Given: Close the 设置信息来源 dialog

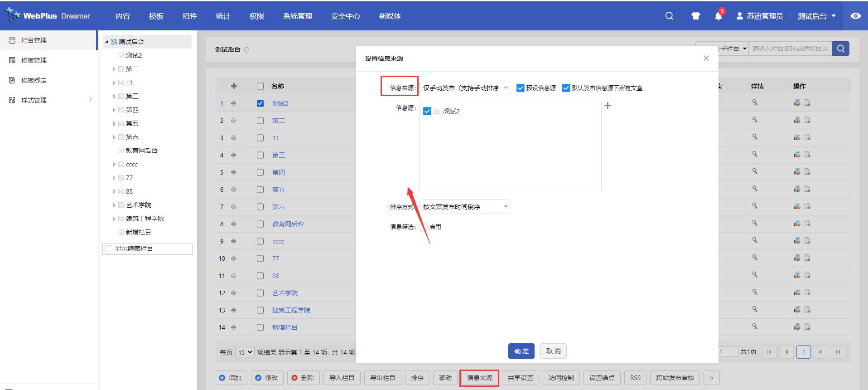Looking at the screenshot, I should coord(706,58).
